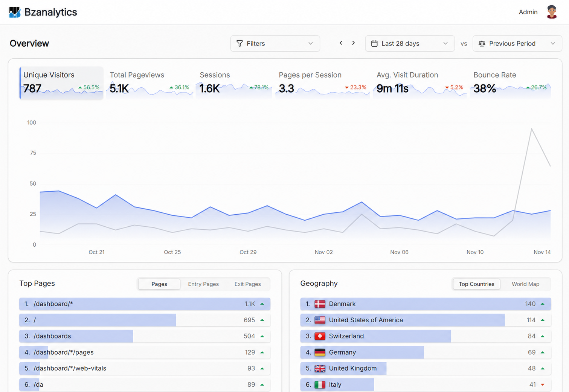Go to next date range arrow

(353, 43)
